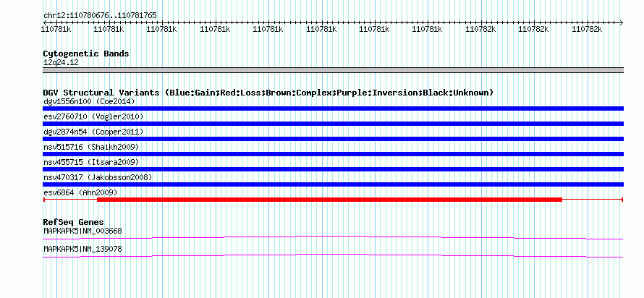
Task: Open the nsv470317 (Jakobsson2008) variant label
Action: 98,177
